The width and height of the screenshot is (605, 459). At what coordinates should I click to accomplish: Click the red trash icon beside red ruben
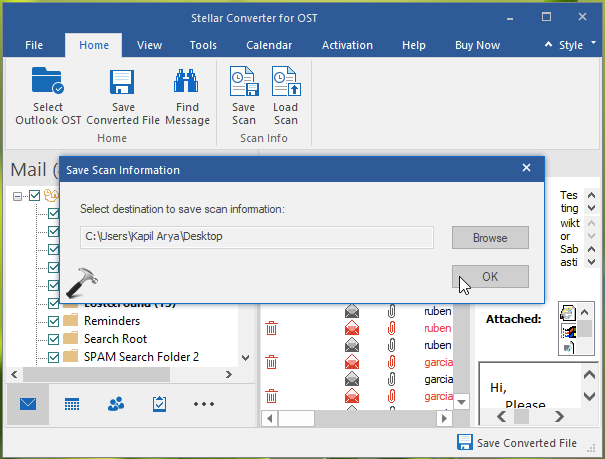(272, 328)
